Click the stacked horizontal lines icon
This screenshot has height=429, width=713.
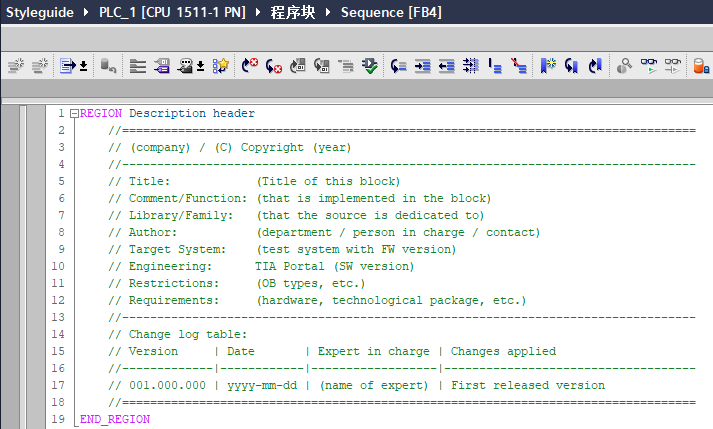click(x=138, y=66)
